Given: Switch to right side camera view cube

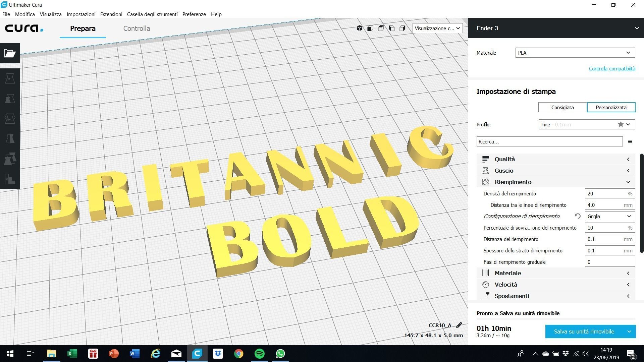Looking at the screenshot, I should (x=402, y=28).
